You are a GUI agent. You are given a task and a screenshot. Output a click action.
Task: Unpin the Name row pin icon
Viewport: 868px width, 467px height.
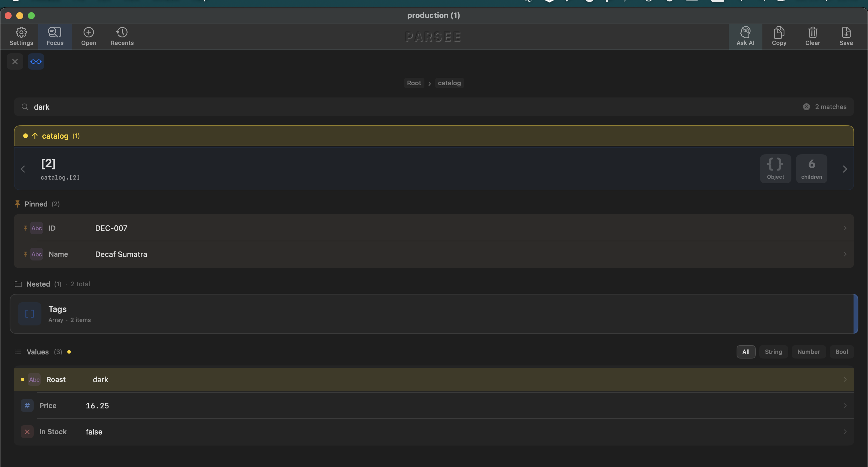click(25, 254)
